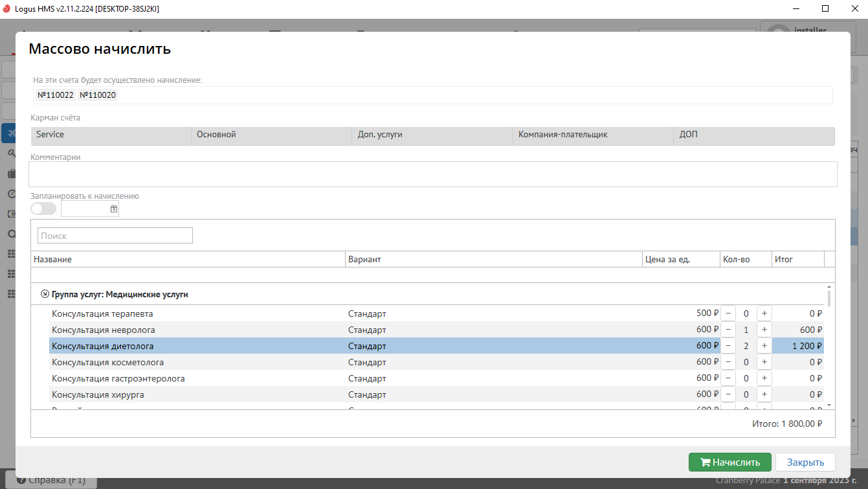Click Cranberry Palace in the main window status bar
The height and width of the screenshot is (489, 868).
(747, 481)
